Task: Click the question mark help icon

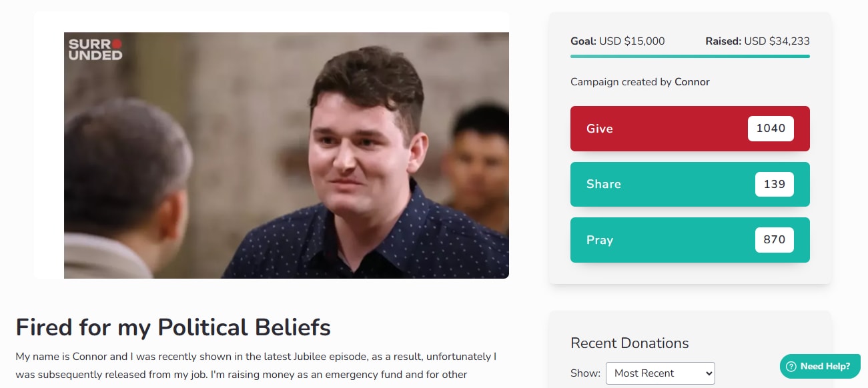Action: coord(791,366)
